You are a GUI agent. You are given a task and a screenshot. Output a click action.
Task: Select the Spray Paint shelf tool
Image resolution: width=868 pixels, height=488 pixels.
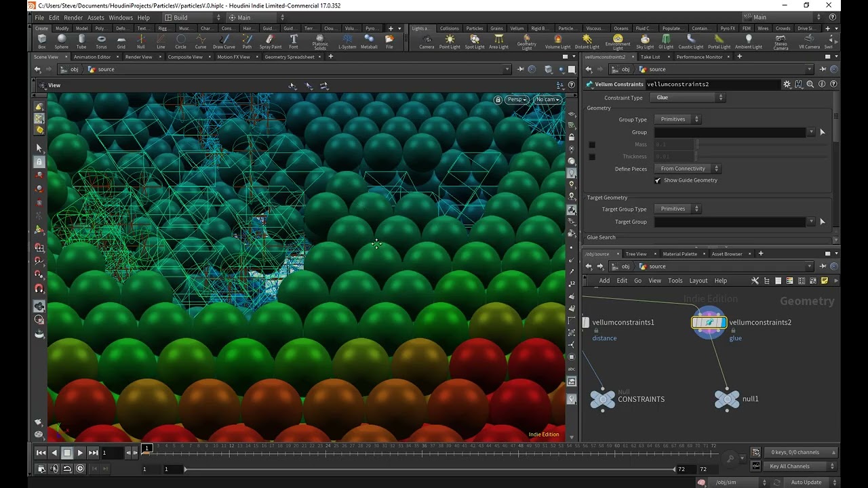(x=270, y=42)
